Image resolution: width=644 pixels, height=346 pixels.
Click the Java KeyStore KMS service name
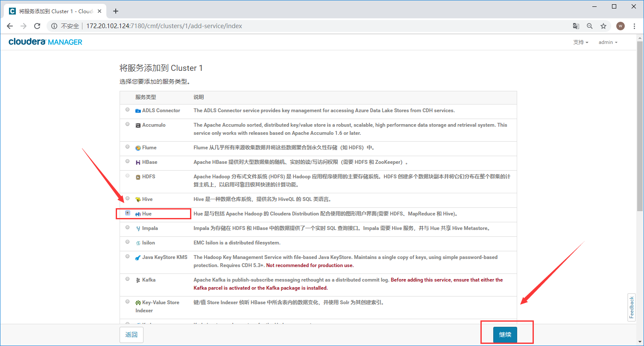point(165,257)
